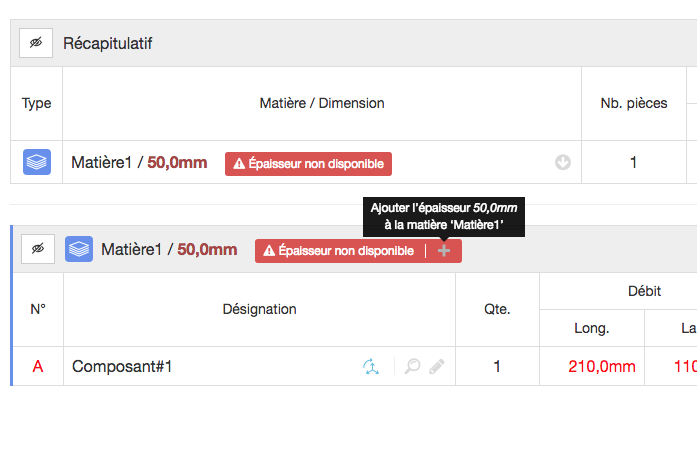The image size is (697, 458).
Task: Click the Désignation column header
Action: [260, 309]
